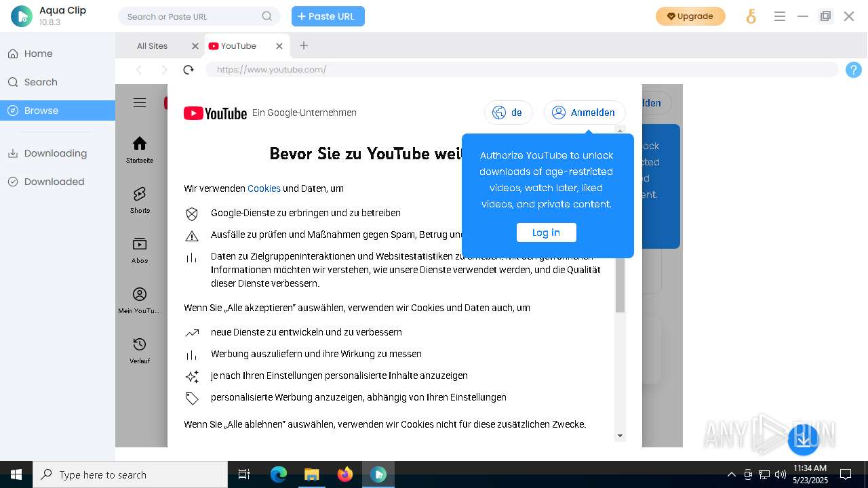Click the youtube.com address field
The width and height of the screenshot is (868, 488).
522,69
